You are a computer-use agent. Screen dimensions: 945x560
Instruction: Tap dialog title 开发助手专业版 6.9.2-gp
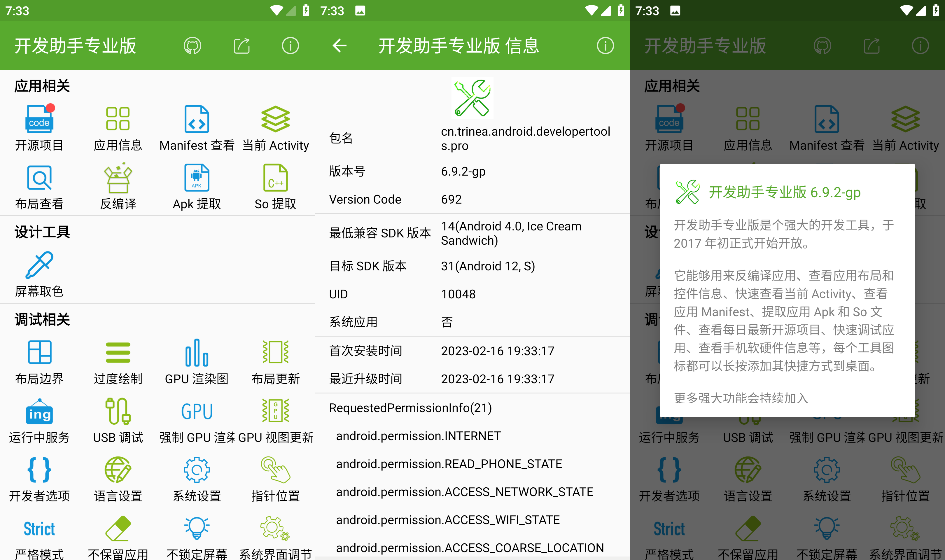785,192
